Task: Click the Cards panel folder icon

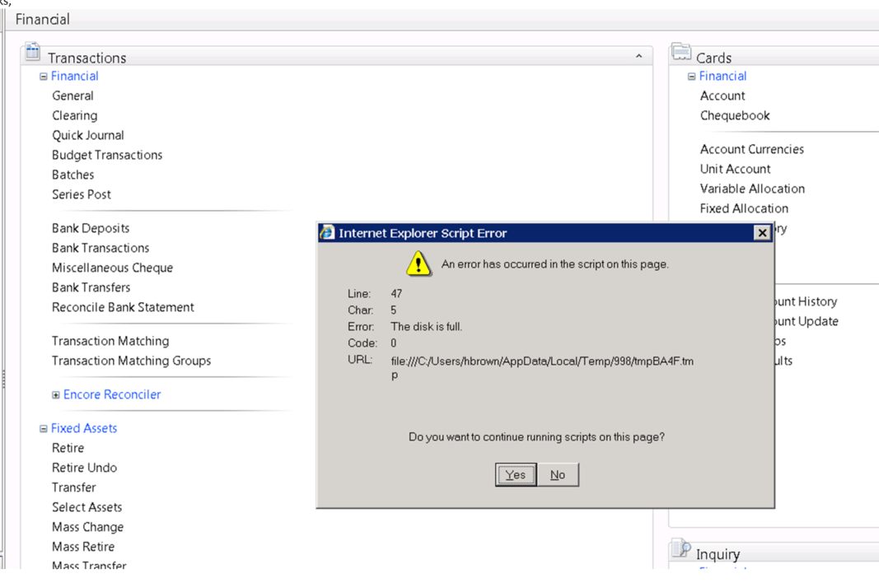Action: click(x=681, y=54)
